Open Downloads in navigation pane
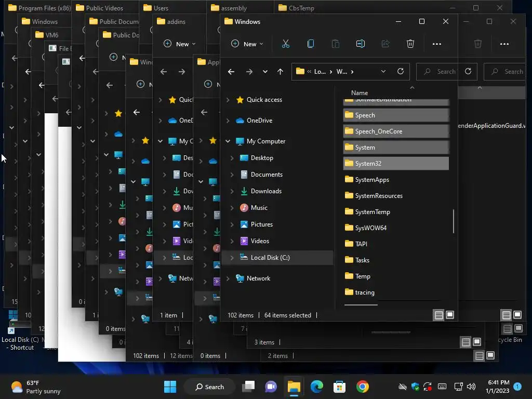Viewport: 532px width, 399px height. click(266, 191)
